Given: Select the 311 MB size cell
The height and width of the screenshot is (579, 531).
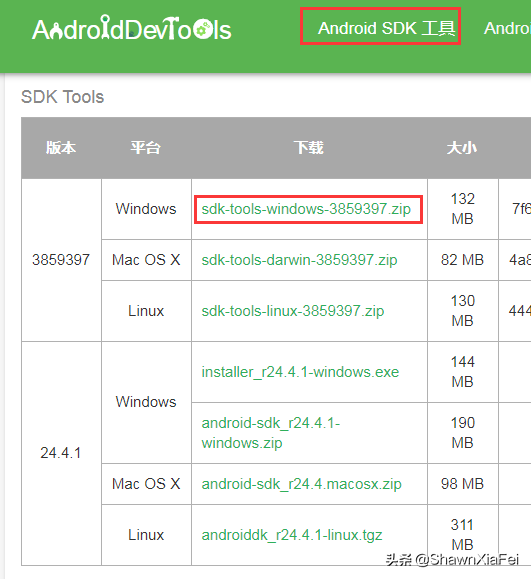Looking at the screenshot, I should tap(463, 535).
